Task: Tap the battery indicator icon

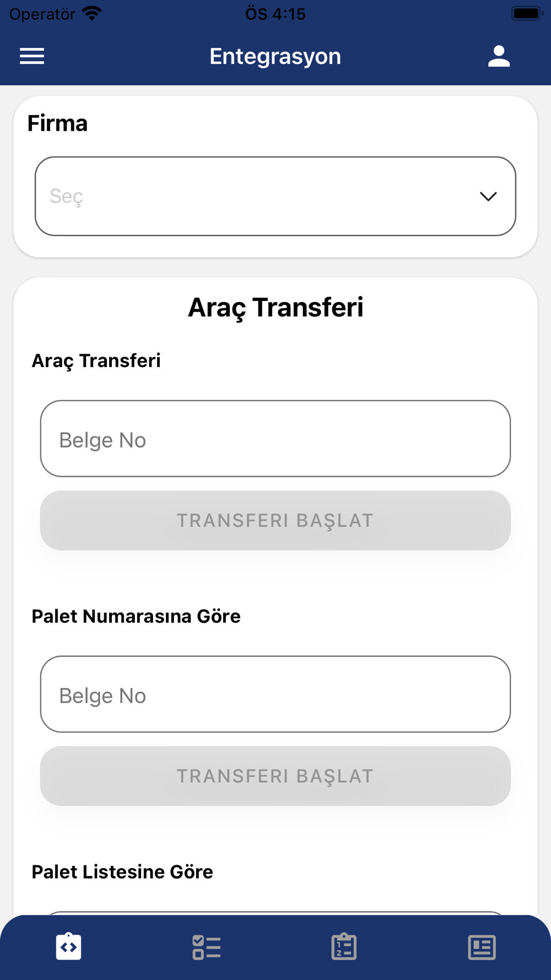Action: point(527,13)
